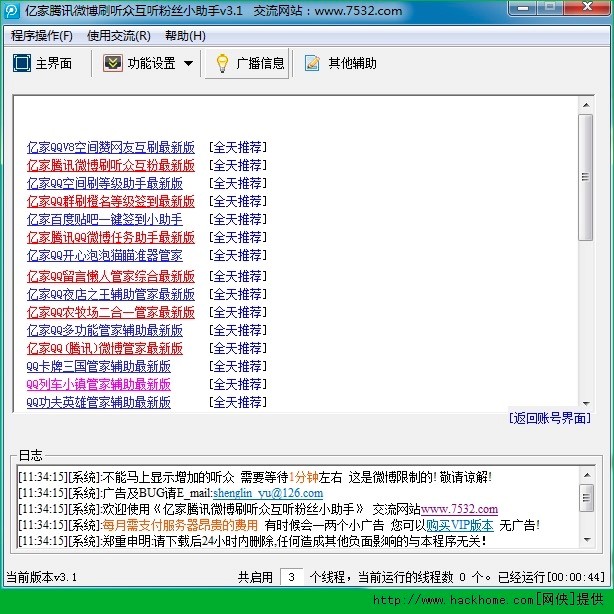
Task: Open link 亿家QQ夜店之王辅助管家最新版
Action: click(x=111, y=294)
